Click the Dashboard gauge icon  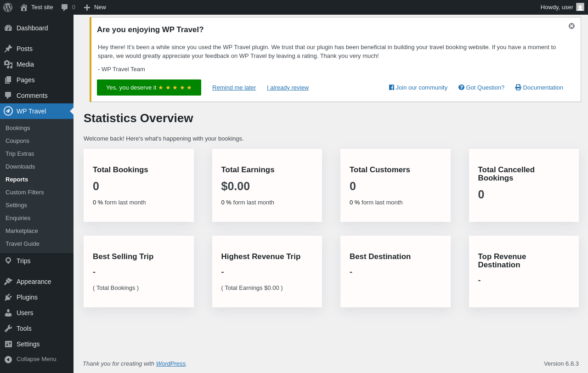pyautogui.click(x=8, y=28)
